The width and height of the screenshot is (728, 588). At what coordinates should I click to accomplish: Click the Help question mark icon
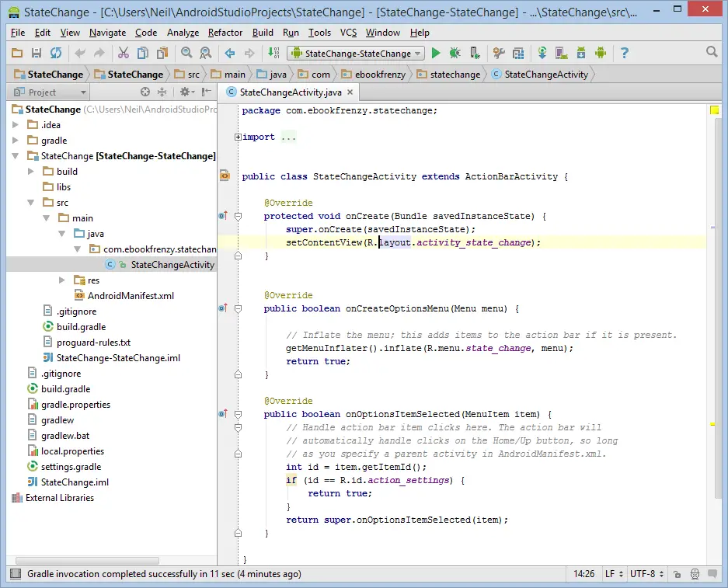(x=624, y=53)
